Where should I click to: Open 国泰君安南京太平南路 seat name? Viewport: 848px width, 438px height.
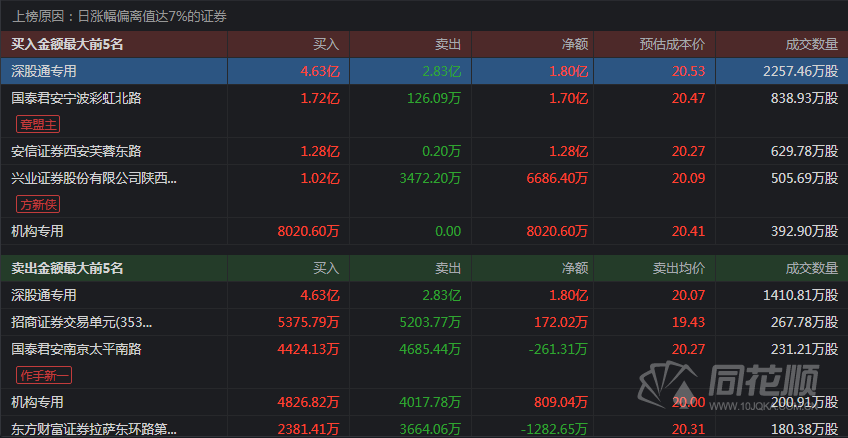(x=76, y=349)
